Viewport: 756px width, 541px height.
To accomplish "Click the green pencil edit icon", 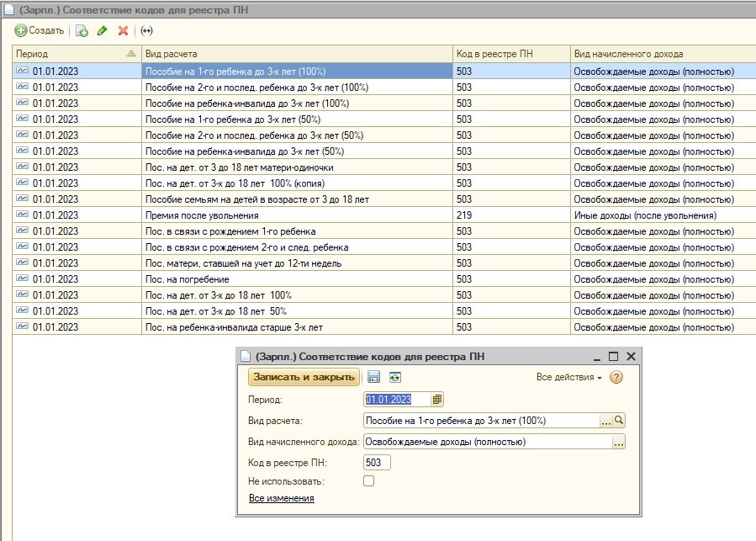I will [103, 31].
